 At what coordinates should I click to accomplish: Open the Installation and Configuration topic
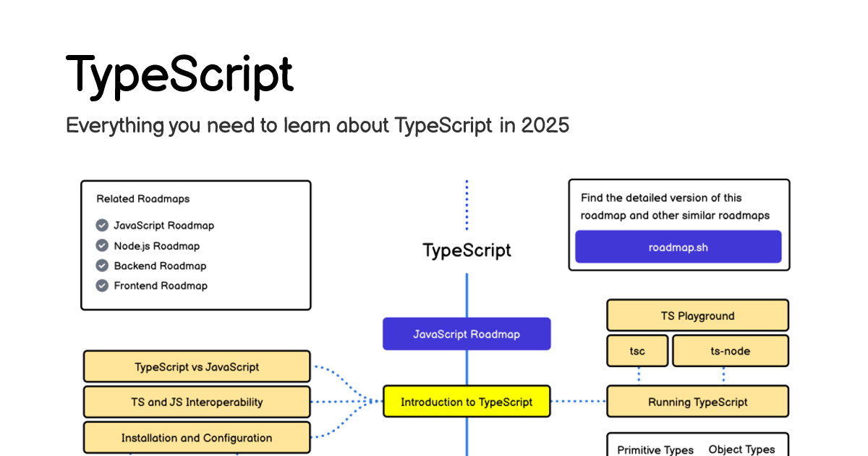click(197, 437)
